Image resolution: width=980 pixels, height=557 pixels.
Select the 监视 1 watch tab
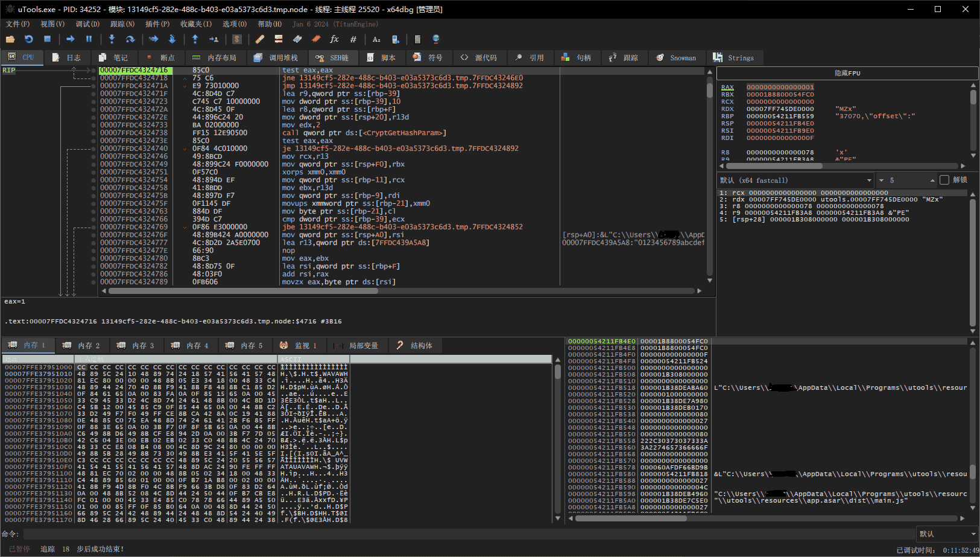pos(299,345)
